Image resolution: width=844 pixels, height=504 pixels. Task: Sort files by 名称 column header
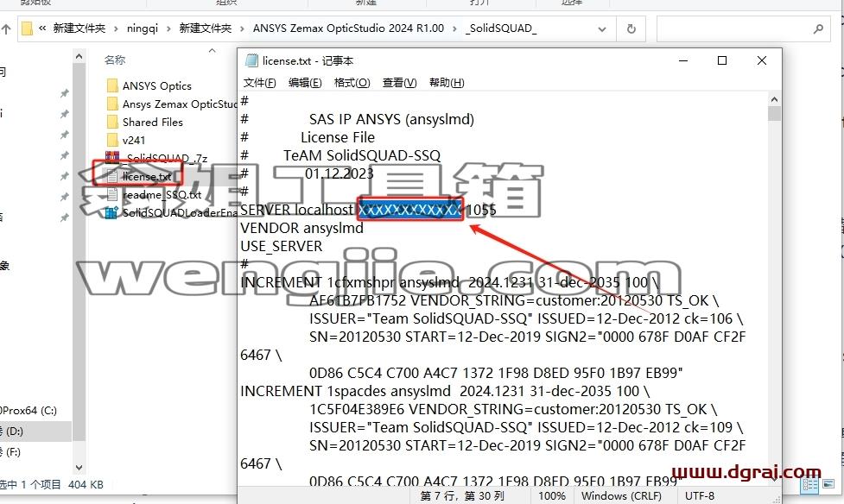(115, 60)
